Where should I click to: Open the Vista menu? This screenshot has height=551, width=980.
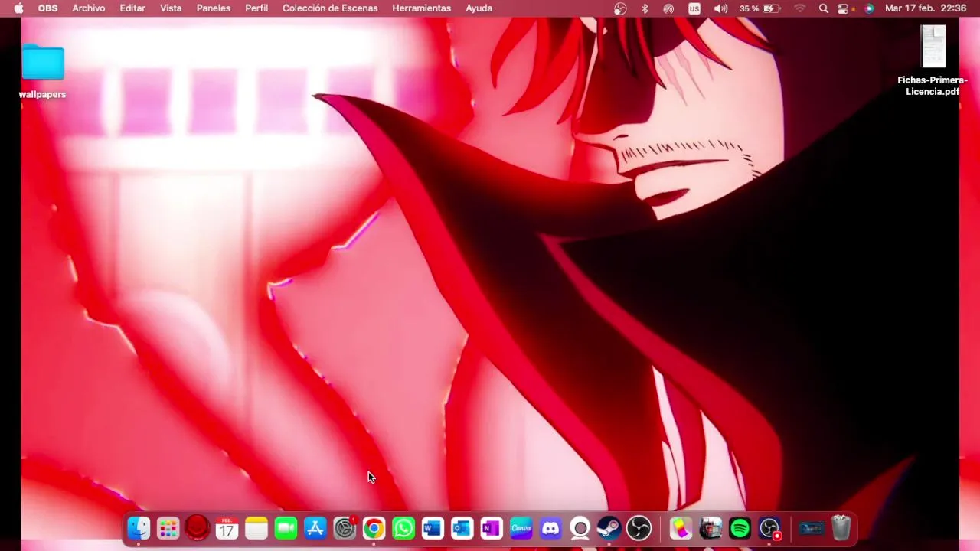pyautogui.click(x=171, y=8)
